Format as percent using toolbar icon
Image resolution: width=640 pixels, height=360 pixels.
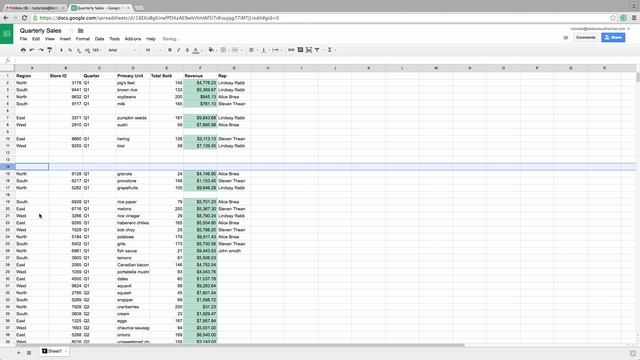click(x=70, y=50)
